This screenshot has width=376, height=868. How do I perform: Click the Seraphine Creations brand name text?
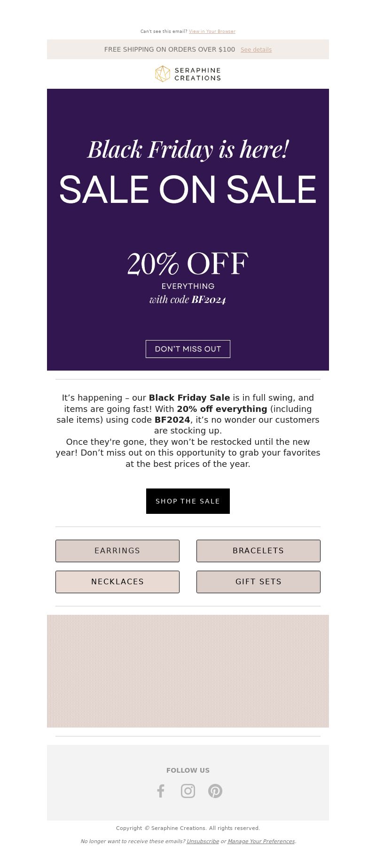tap(197, 74)
